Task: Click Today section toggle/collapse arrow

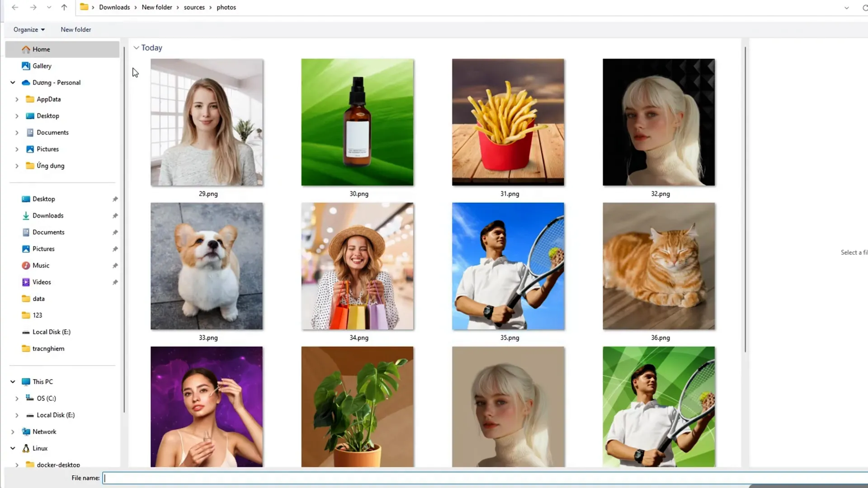Action: point(136,47)
